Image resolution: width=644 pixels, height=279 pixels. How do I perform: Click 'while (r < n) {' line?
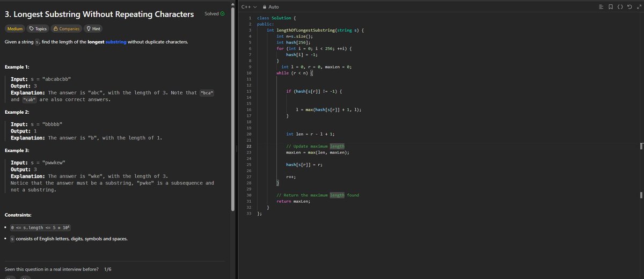click(295, 72)
